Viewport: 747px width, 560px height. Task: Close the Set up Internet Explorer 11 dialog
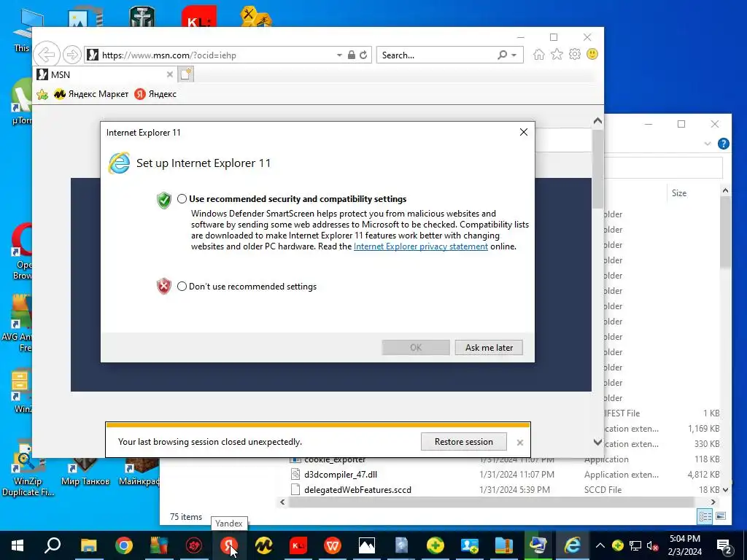[524, 132]
